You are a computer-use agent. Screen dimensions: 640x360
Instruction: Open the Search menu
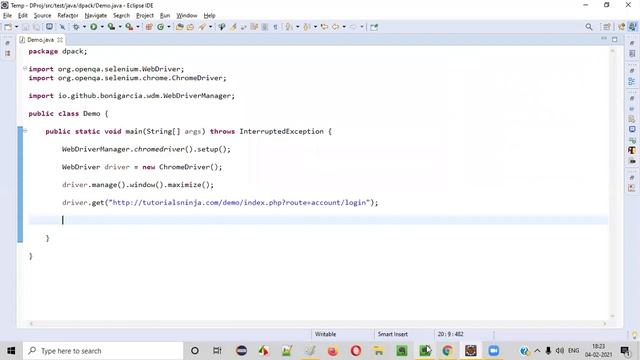point(121,16)
